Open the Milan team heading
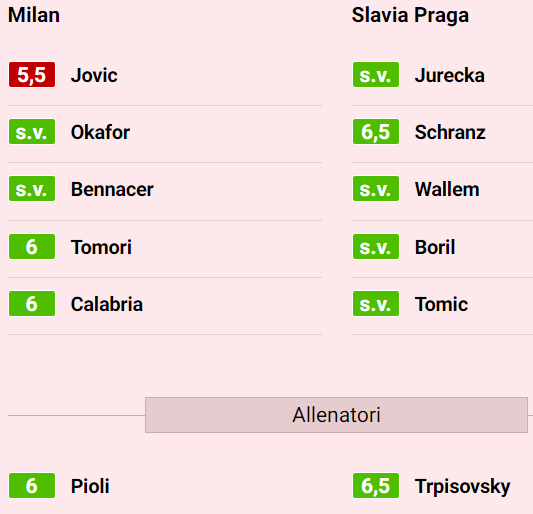This screenshot has height=514, width=533. (x=34, y=15)
